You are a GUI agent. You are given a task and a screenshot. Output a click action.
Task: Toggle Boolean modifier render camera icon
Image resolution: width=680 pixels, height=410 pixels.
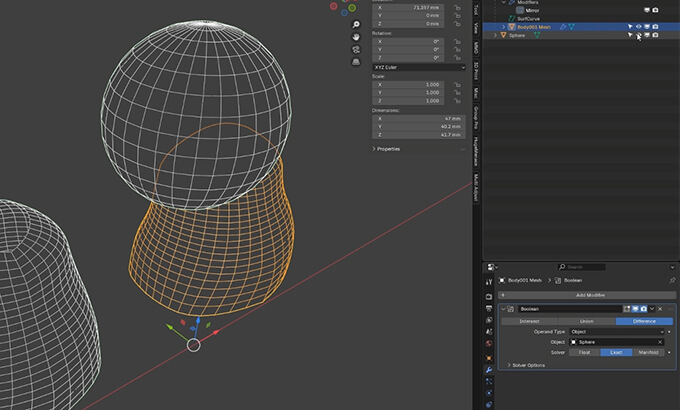point(645,309)
